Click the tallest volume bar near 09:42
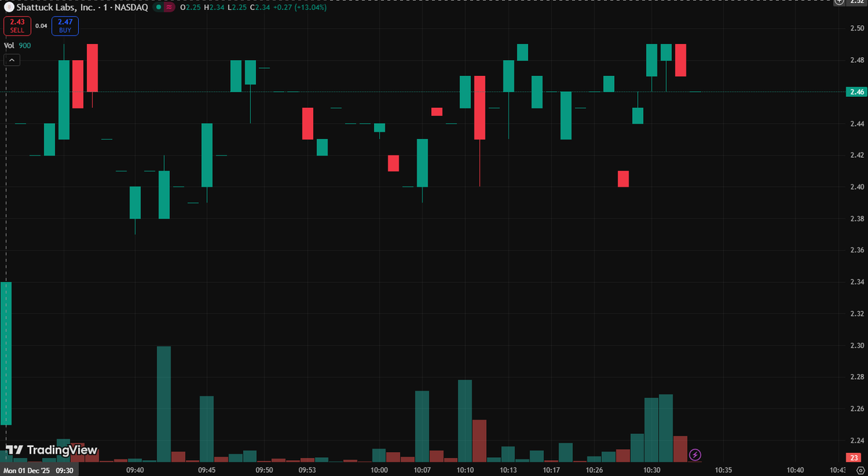 pos(164,404)
